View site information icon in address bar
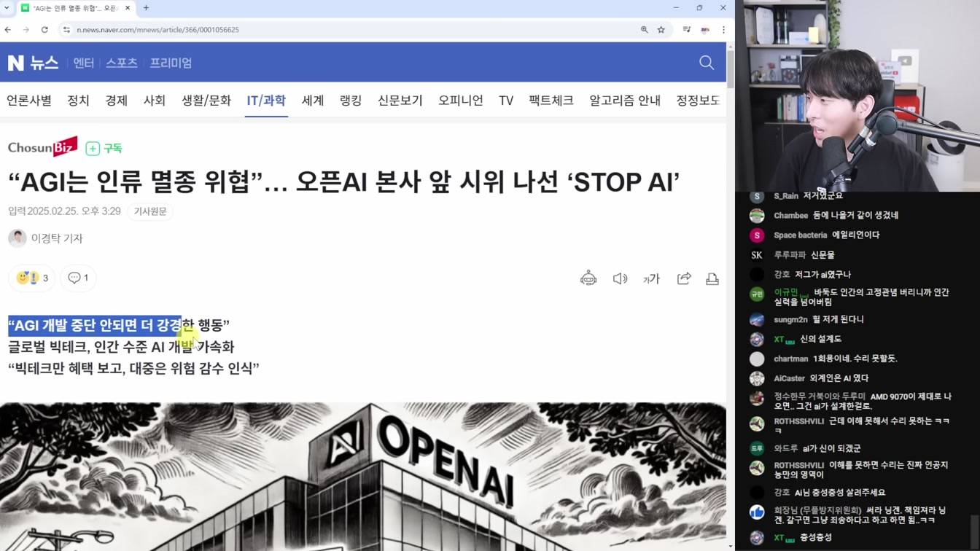Image resolution: width=980 pixels, height=551 pixels. [x=66, y=30]
